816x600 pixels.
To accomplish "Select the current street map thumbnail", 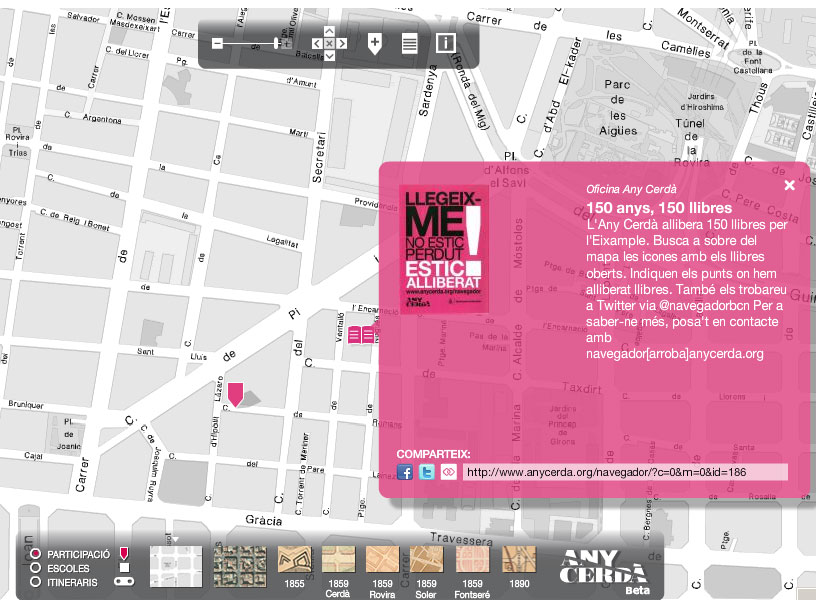I will click(x=176, y=566).
